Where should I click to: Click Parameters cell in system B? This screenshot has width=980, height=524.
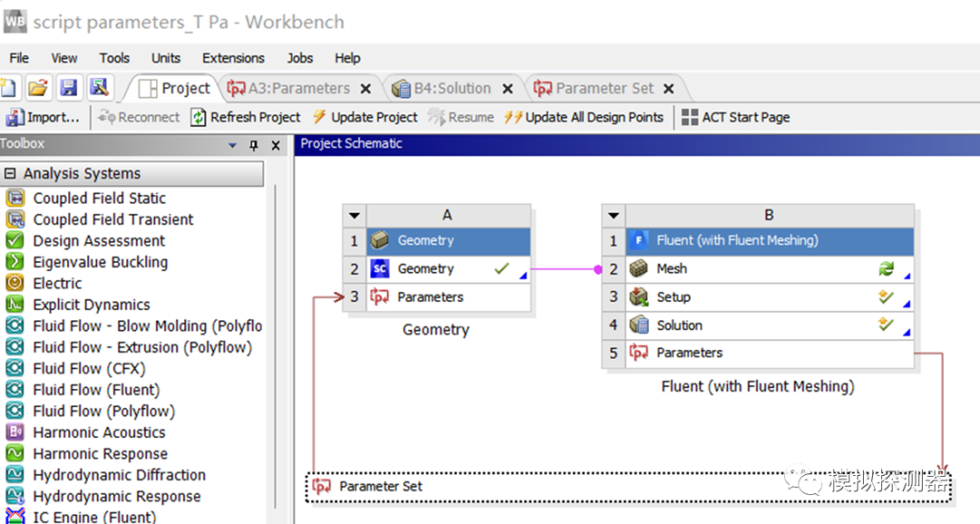point(769,353)
